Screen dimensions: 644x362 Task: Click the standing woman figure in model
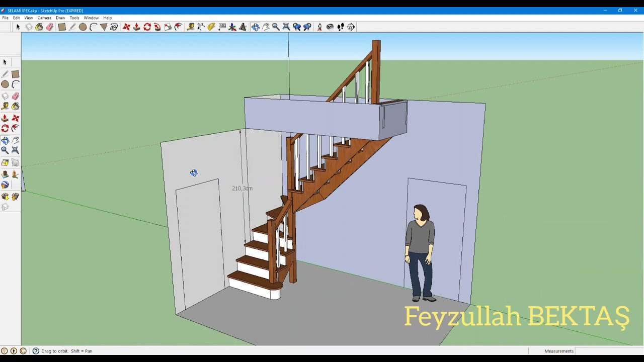click(x=421, y=253)
